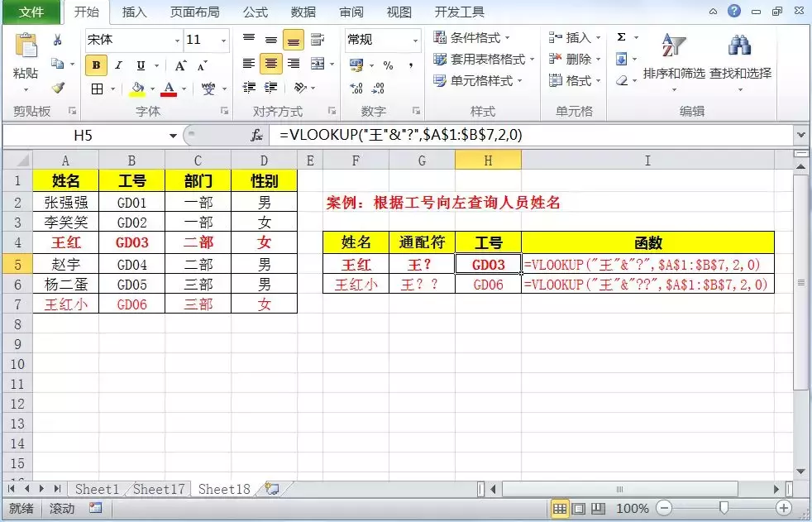Click the Fill down icon
Screen dimensions: 812x522
coord(622,59)
